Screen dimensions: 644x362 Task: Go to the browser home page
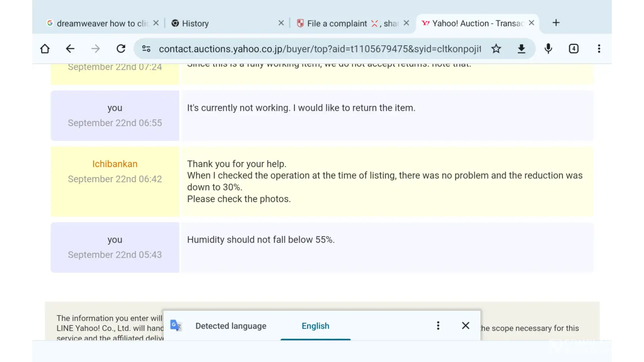(45, 49)
